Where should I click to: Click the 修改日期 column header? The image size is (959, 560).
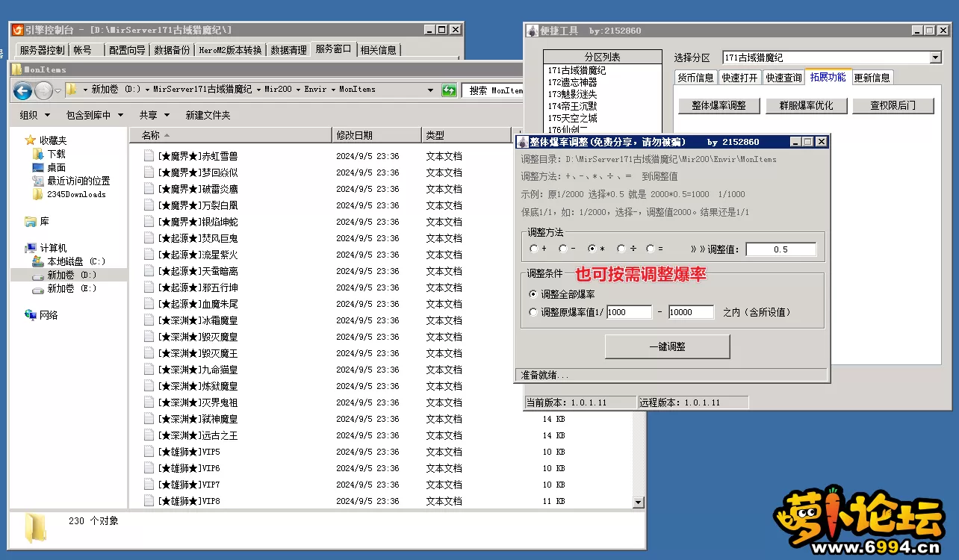(x=376, y=135)
